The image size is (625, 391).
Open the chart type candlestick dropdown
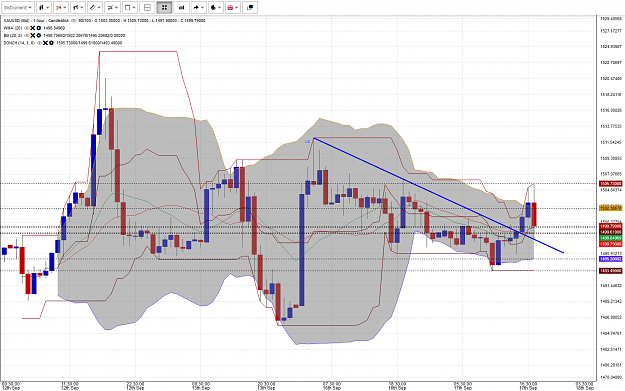click(x=43, y=8)
